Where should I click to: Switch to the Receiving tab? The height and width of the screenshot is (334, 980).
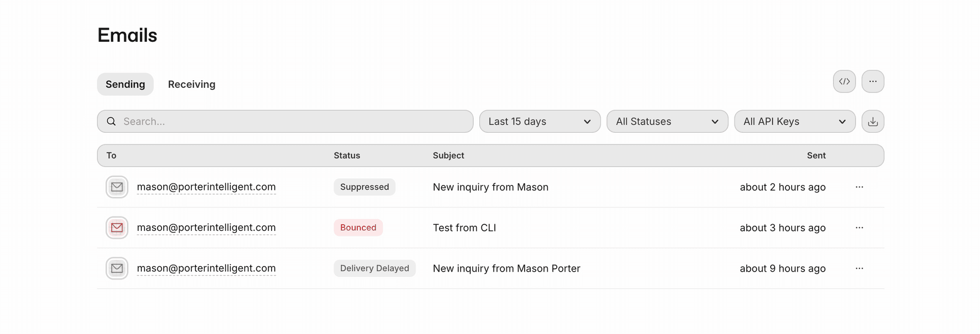[x=191, y=84]
